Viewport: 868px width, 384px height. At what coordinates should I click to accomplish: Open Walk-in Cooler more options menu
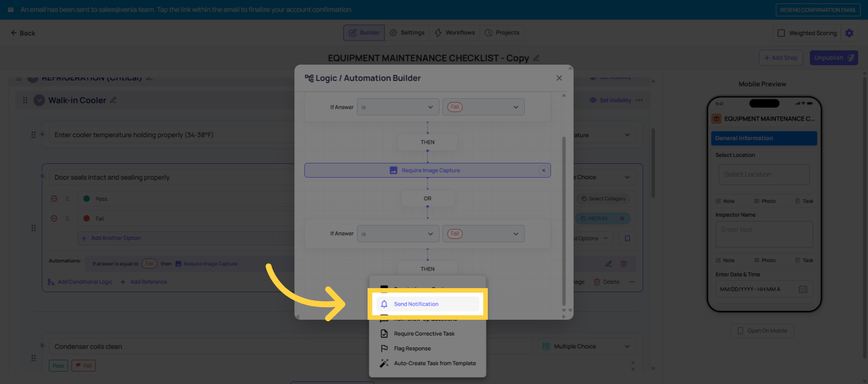pos(639,100)
